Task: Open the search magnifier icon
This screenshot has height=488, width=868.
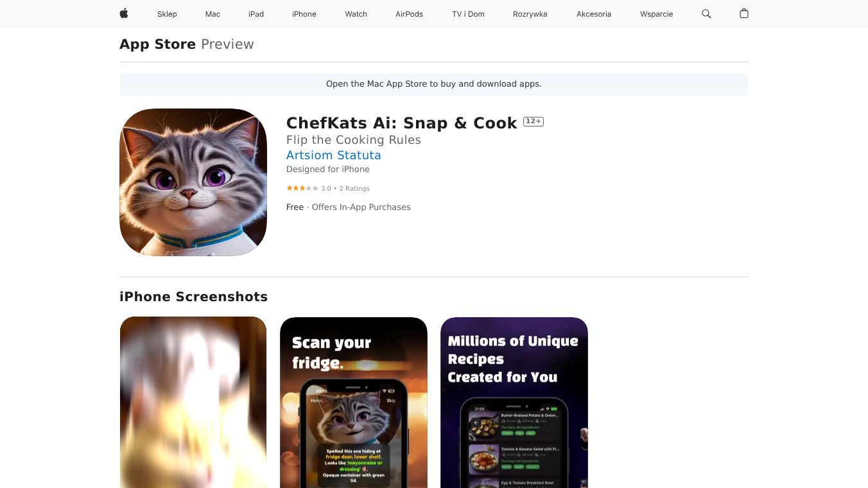Action: [x=706, y=13]
